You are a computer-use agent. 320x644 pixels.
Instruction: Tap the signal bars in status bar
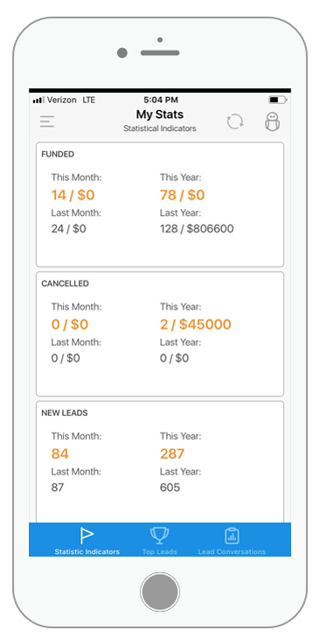point(38,100)
